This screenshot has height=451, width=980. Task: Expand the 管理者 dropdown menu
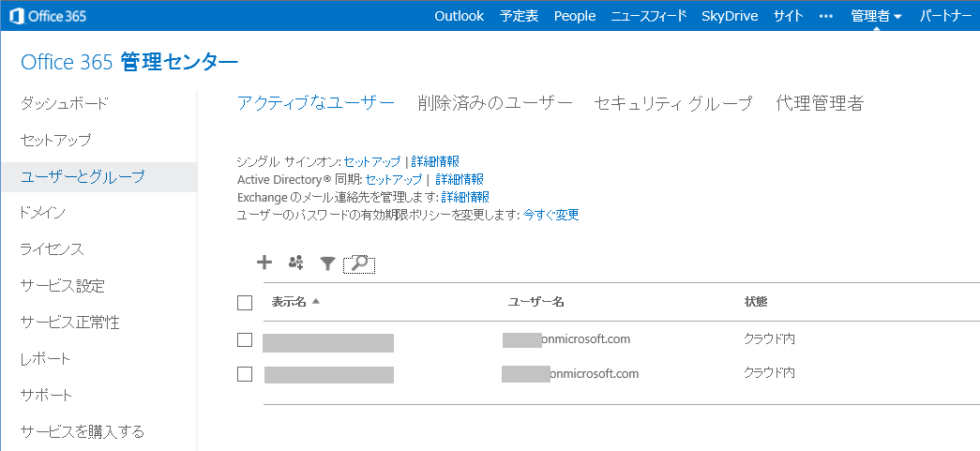tap(876, 16)
